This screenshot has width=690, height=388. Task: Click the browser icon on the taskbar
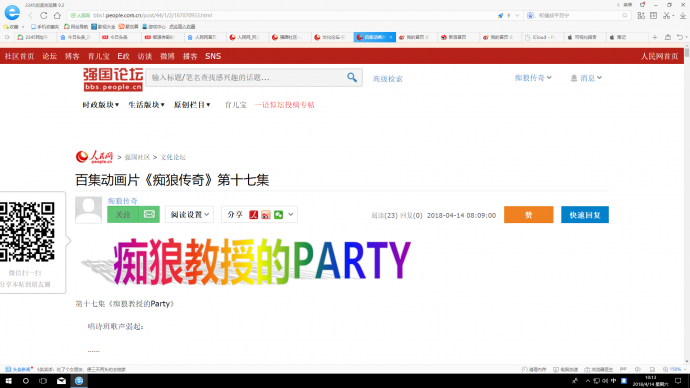[x=79, y=381]
